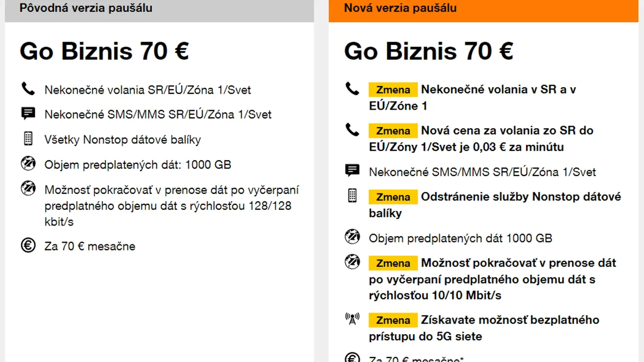644x362 pixels.
Task: Click the Zmena badge next to Nekonečné volania v SR
Action: (x=393, y=90)
